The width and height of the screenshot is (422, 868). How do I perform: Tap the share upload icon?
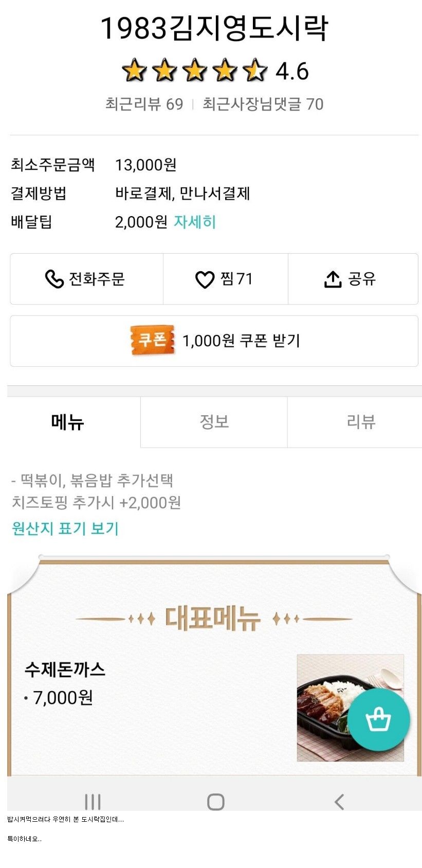pyautogui.click(x=333, y=279)
